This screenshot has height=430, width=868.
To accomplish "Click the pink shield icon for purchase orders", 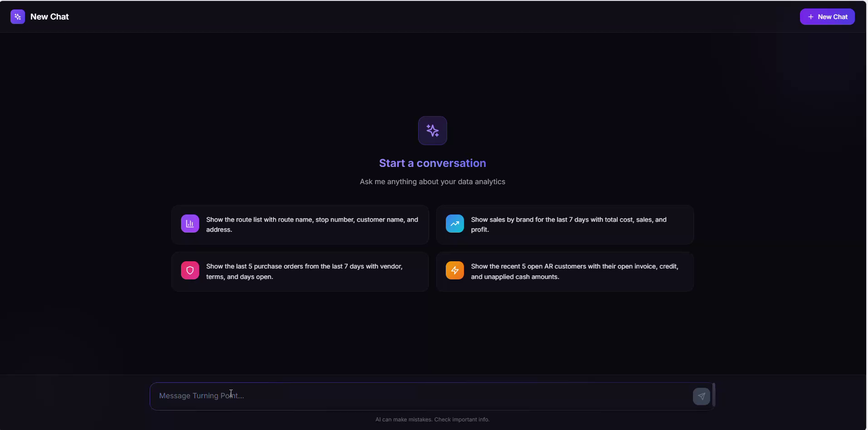I will click(190, 270).
